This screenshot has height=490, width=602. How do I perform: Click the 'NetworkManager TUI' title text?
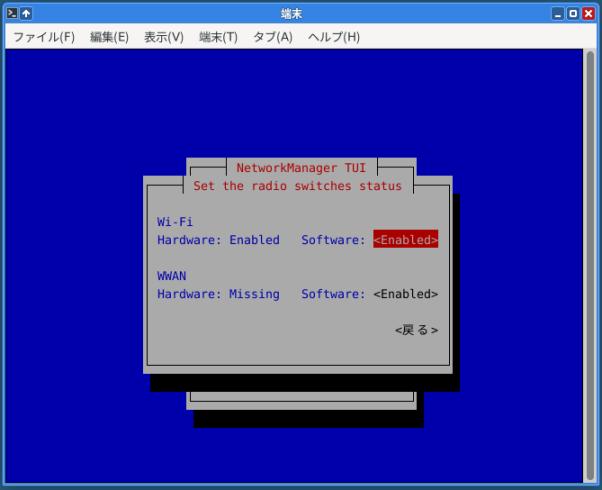point(301,168)
